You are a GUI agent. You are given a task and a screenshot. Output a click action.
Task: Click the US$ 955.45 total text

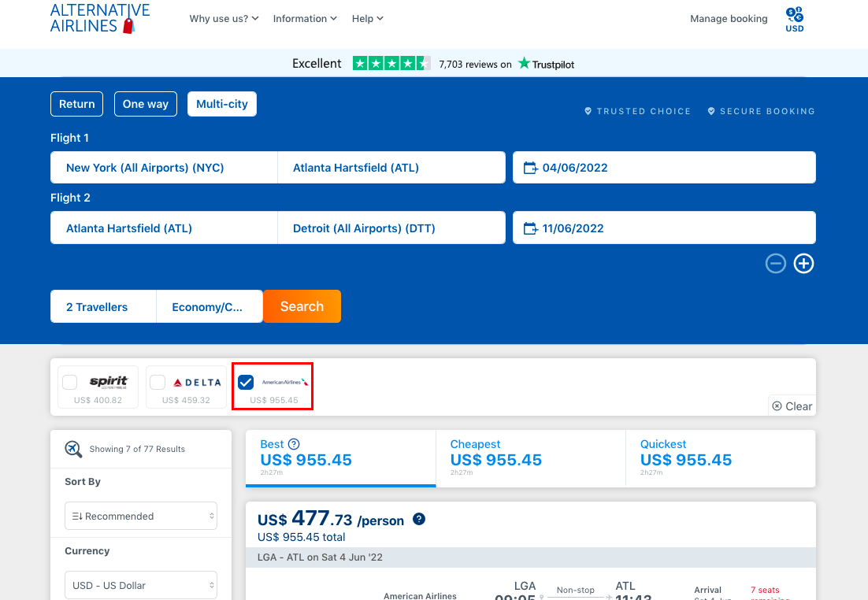pos(301,537)
